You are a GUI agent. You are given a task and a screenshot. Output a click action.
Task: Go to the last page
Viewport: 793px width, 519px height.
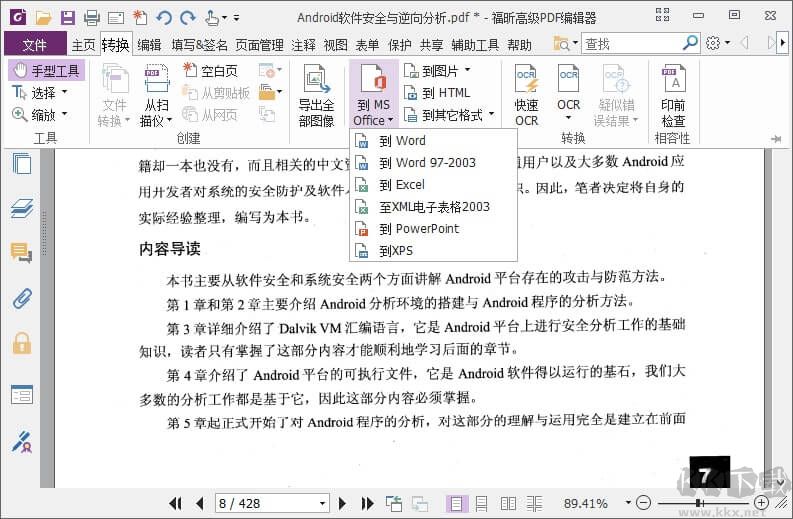pos(368,503)
